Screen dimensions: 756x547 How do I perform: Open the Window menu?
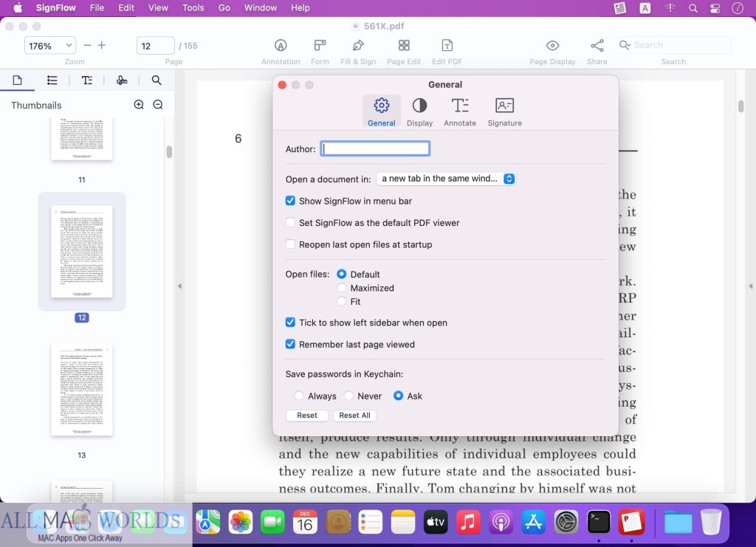pyautogui.click(x=261, y=7)
